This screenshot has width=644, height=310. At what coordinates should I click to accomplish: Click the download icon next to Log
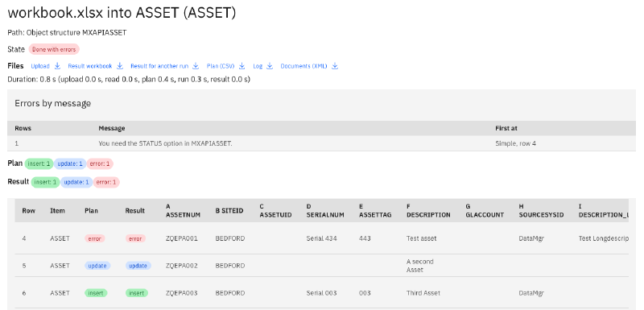coord(270,66)
